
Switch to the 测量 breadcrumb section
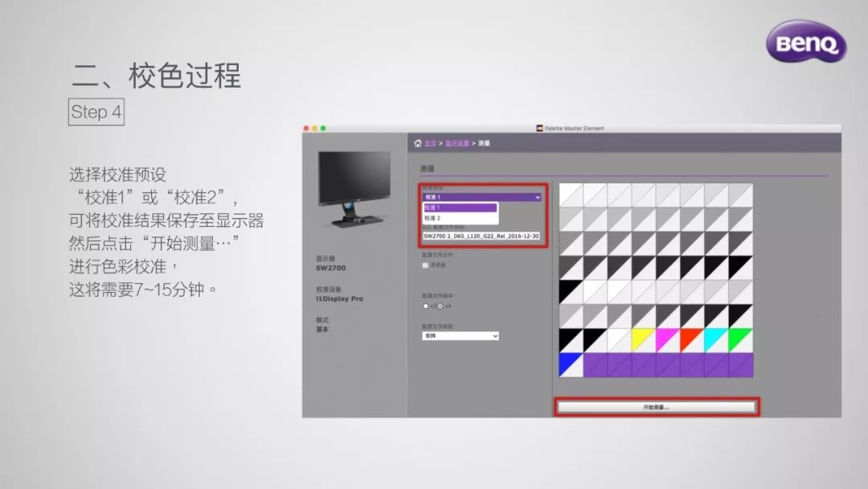[x=484, y=143]
